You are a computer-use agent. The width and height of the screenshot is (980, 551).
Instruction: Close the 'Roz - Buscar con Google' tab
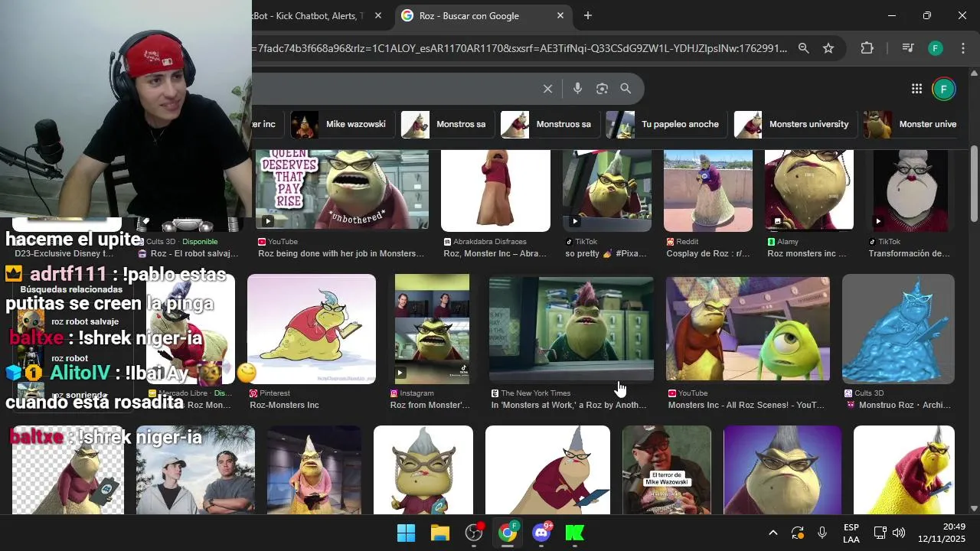click(x=560, y=15)
